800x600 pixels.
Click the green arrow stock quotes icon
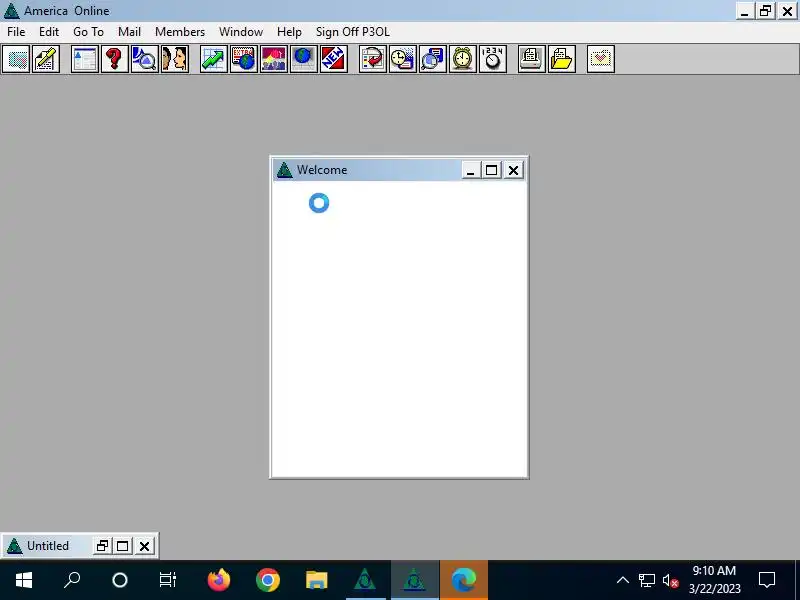click(x=214, y=59)
